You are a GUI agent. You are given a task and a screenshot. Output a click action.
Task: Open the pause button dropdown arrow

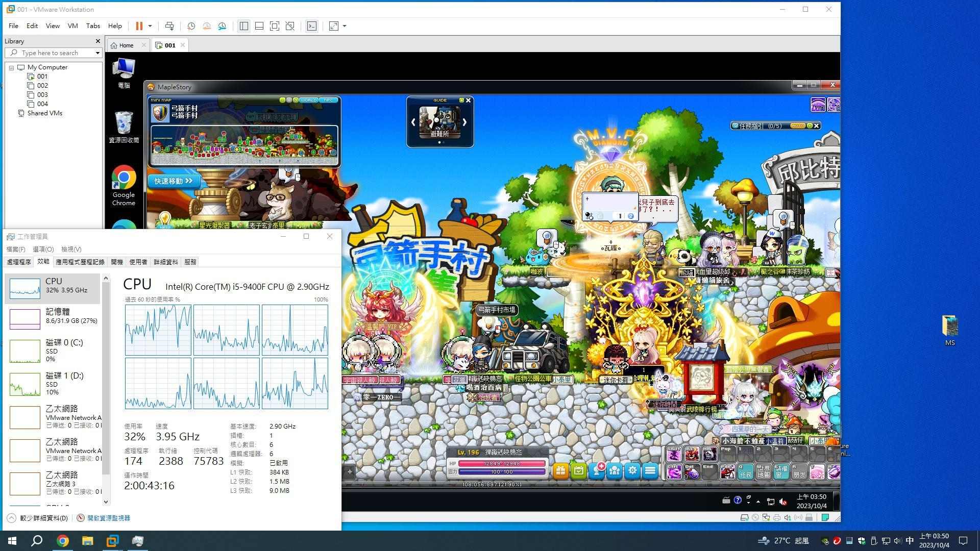(149, 26)
